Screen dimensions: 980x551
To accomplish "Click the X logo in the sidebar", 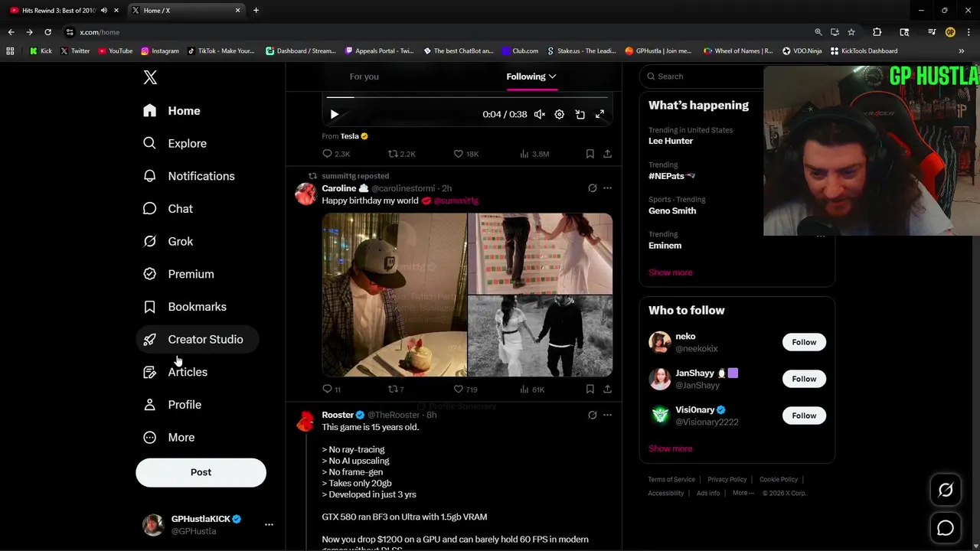I will 150,77.
